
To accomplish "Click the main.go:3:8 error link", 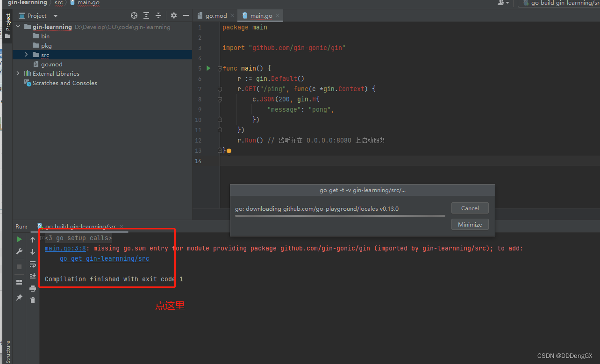I will (x=65, y=248).
